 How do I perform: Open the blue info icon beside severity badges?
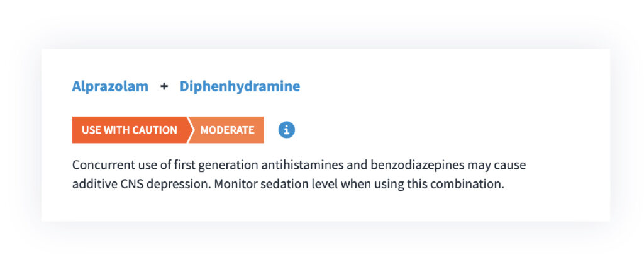pyautogui.click(x=286, y=130)
